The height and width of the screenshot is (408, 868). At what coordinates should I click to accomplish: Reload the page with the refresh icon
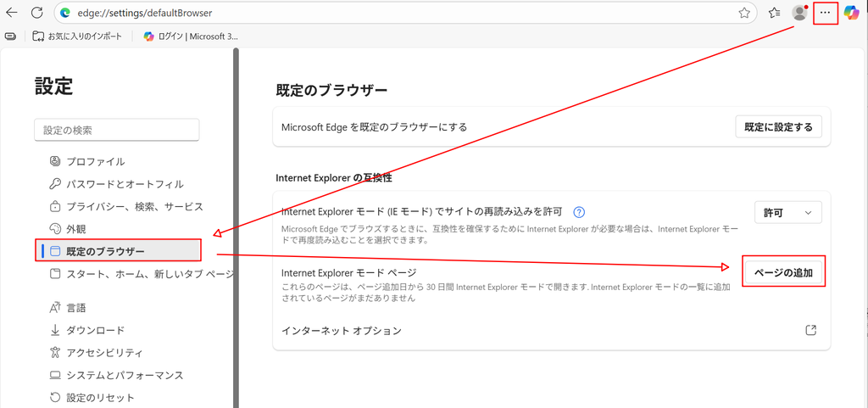[37, 13]
